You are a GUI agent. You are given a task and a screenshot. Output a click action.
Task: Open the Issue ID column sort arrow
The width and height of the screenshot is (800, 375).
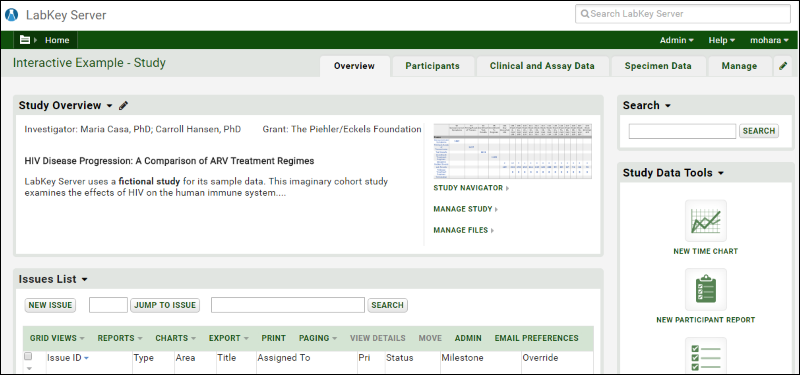pyautogui.click(x=86, y=358)
